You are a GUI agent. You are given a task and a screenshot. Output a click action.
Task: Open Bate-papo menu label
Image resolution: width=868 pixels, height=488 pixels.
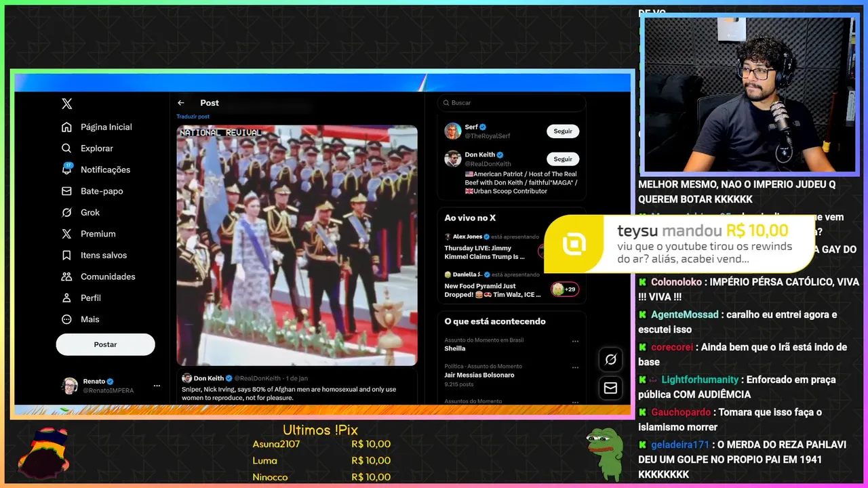[x=102, y=191]
